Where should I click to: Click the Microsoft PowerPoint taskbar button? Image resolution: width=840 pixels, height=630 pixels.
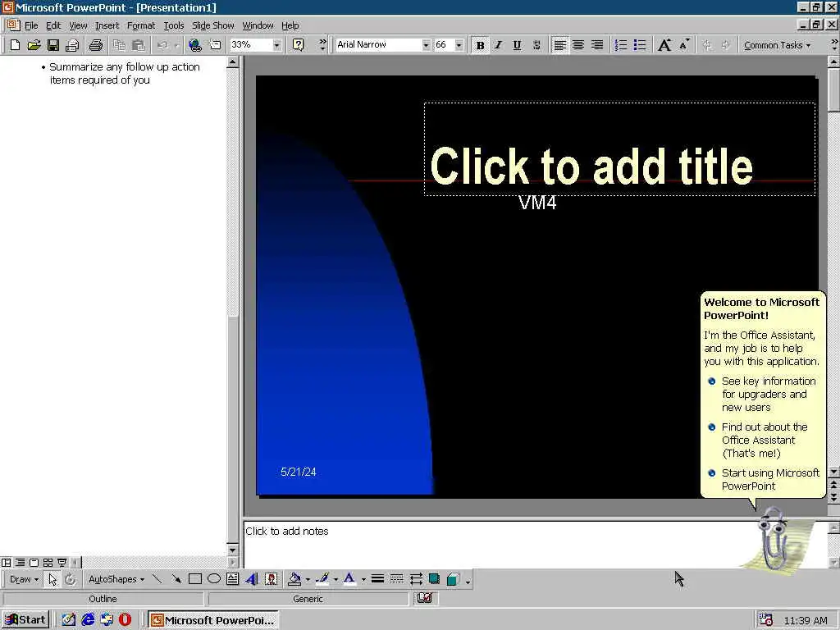pyautogui.click(x=213, y=620)
